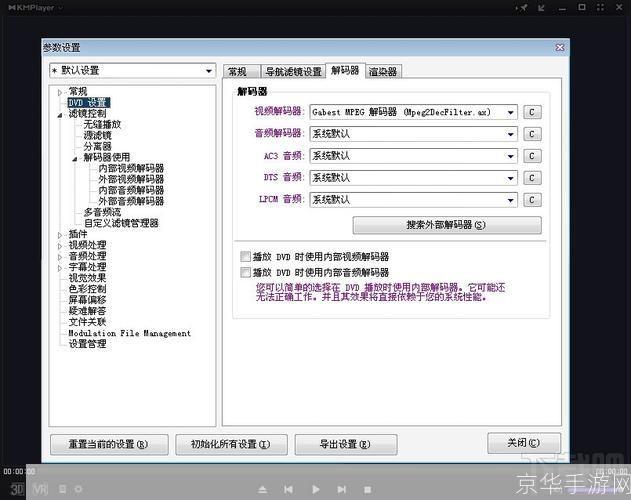Click the pin-on-top icon in KMPlayer title bar
The width and height of the screenshot is (631, 500).
pos(522,8)
